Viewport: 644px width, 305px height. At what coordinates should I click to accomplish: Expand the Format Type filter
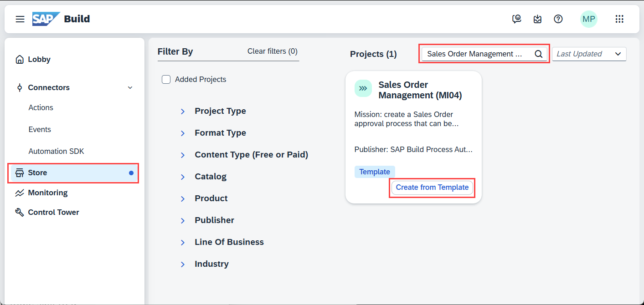pyautogui.click(x=182, y=133)
